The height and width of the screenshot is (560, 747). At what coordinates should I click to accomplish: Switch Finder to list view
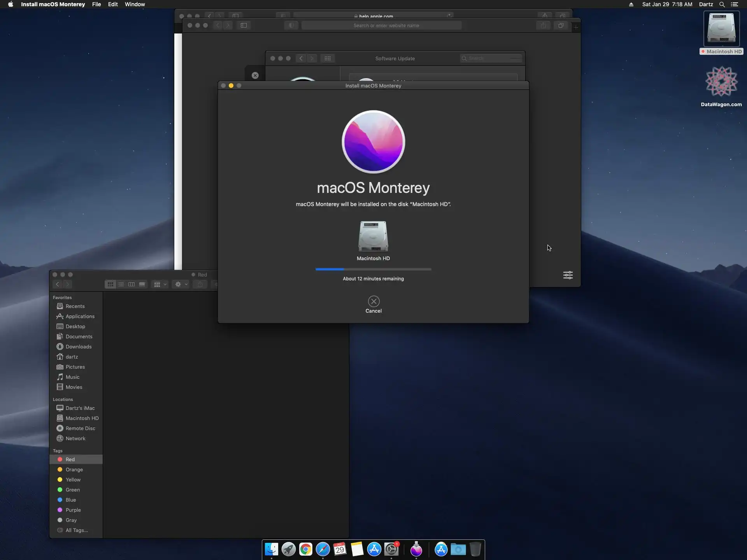click(121, 284)
